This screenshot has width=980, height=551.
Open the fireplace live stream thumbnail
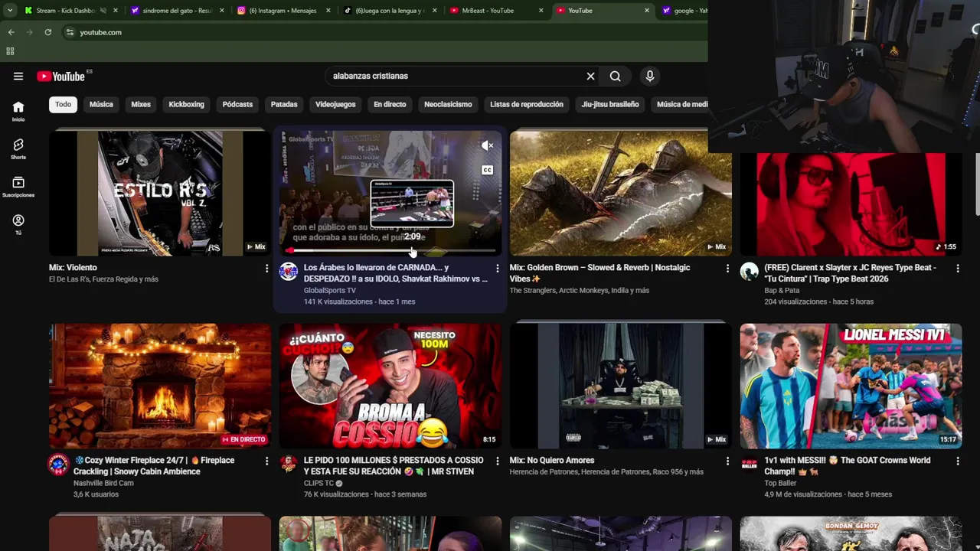pos(160,386)
